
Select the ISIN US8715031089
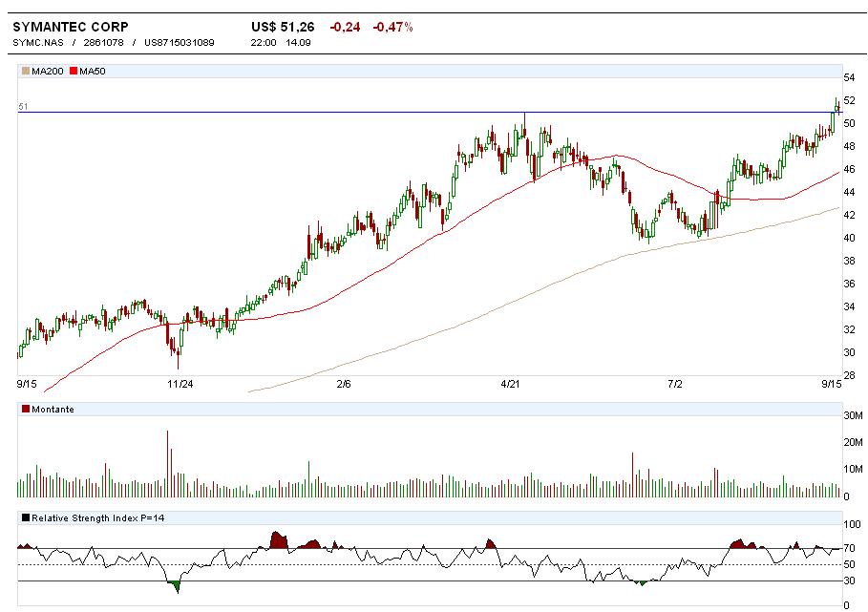click(x=179, y=43)
